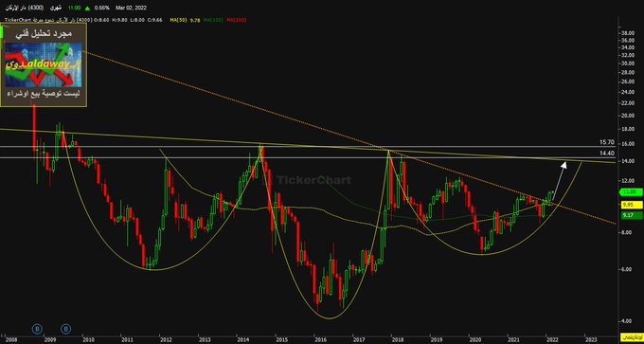The width and height of the screenshot is (644, 344).
Task: Click the B event marker nearest the 2008 label
Action: pyautogui.click(x=37, y=329)
